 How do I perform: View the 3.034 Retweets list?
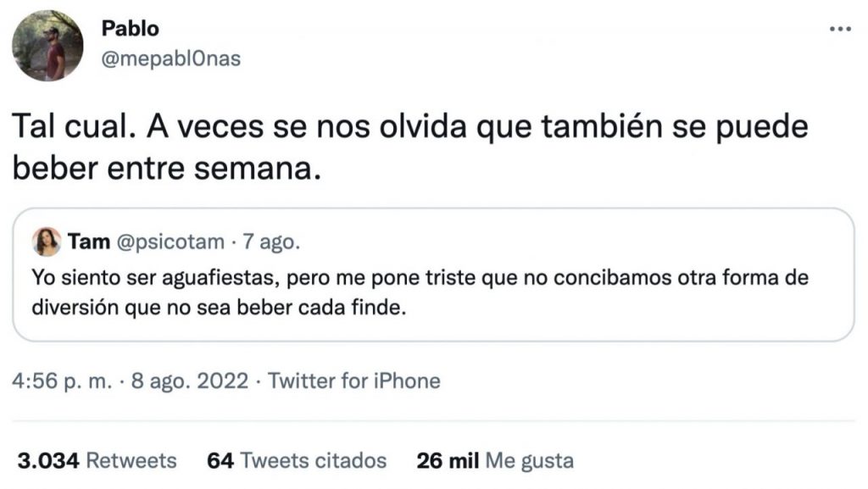(x=97, y=461)
